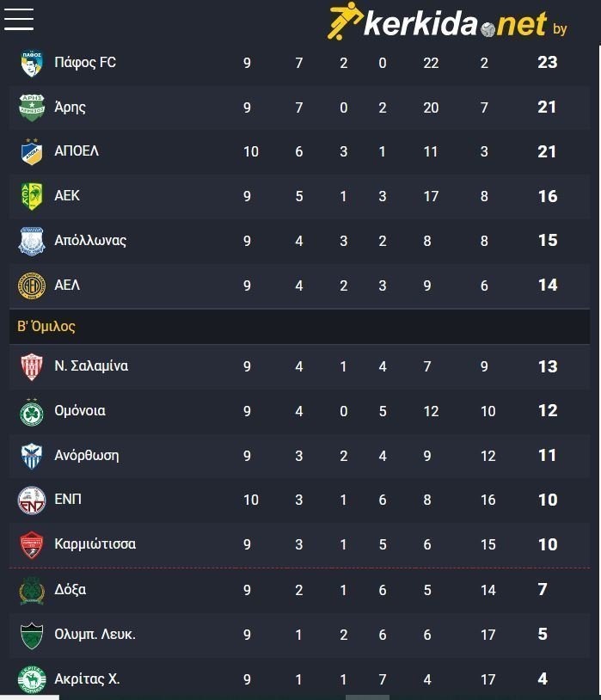Click the kerkida.net logo
The width and height of the screenshot is (601, 700).
447,21
